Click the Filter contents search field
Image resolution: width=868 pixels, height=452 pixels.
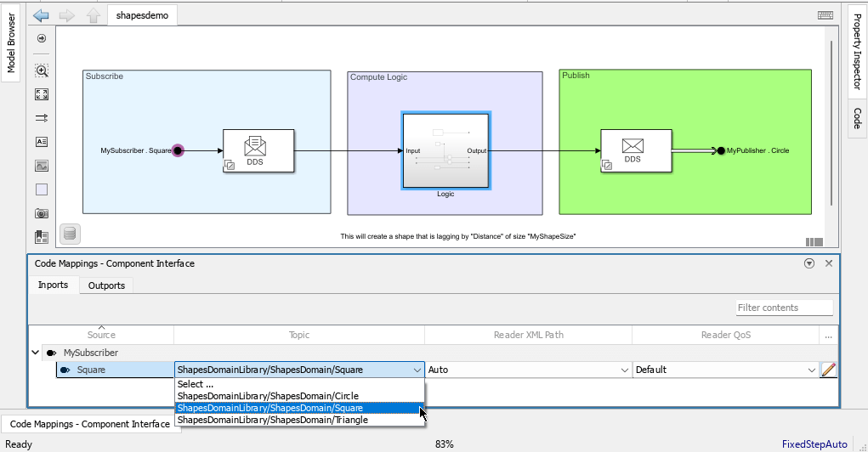point(785,308)
